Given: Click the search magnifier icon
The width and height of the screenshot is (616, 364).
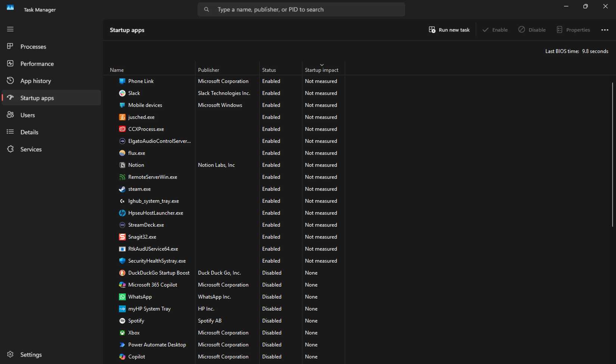Looking at the screenshot, I should pos(206,9).
